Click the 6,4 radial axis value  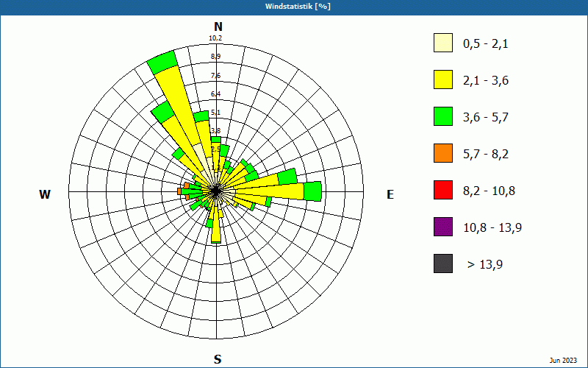tap(215, 94)
